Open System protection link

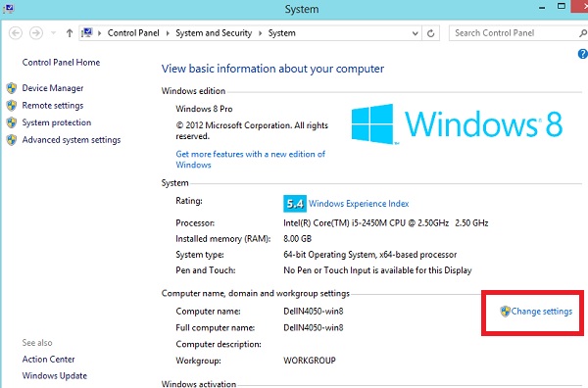[57, 122]
